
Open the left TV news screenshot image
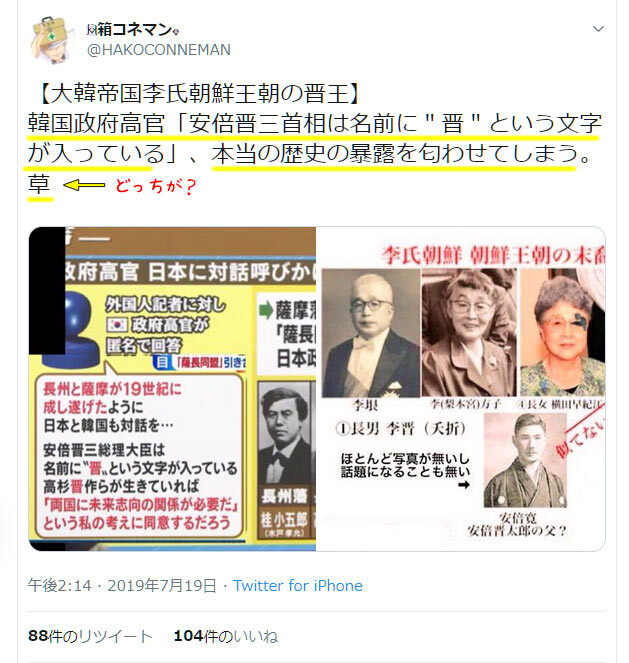coord(172,389)
